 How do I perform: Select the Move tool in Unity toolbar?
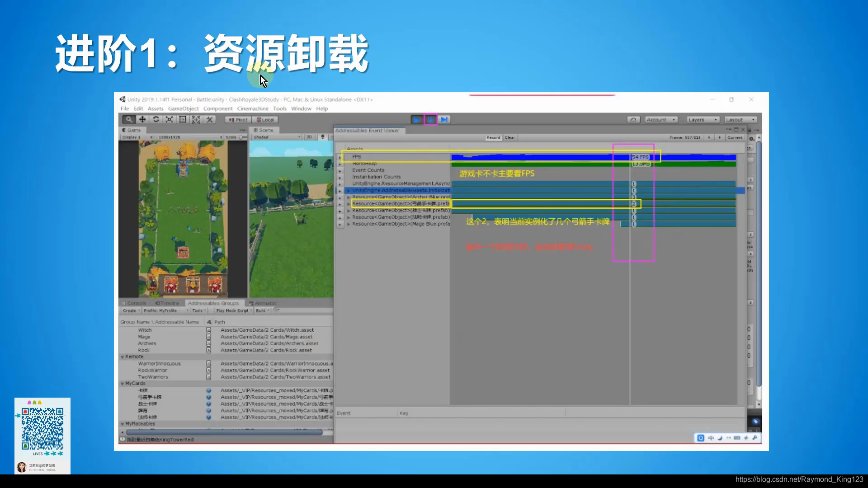pos(142,120)
